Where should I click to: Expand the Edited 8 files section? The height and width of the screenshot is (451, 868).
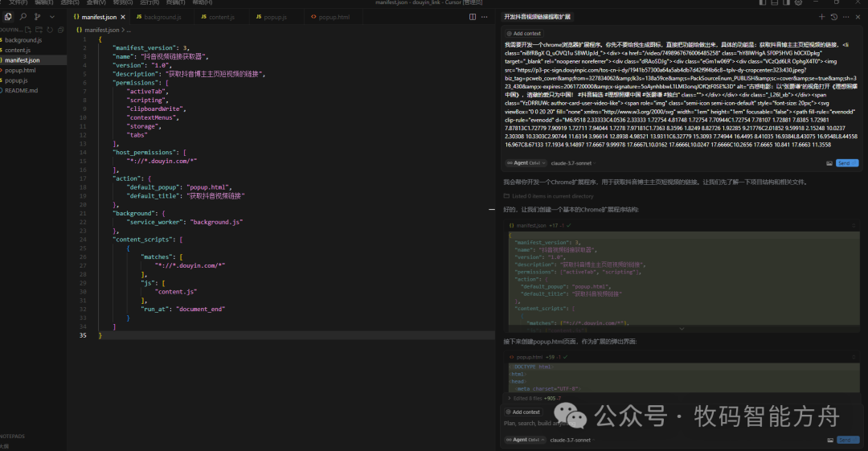531,398
